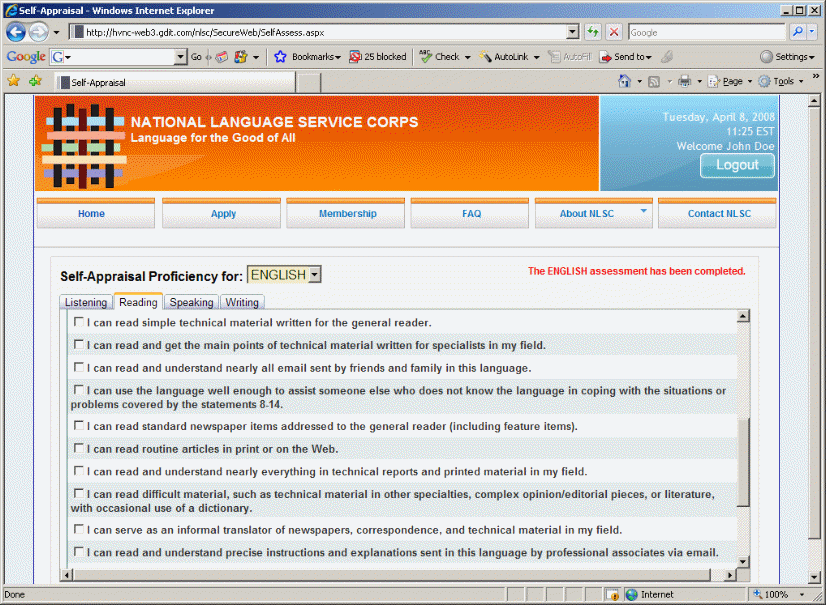Open the Tools menu
Screen dimensions: 826x605
781,81
